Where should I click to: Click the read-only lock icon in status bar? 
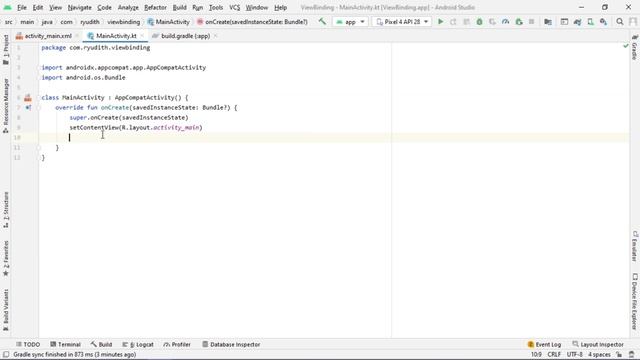[619, 354]
